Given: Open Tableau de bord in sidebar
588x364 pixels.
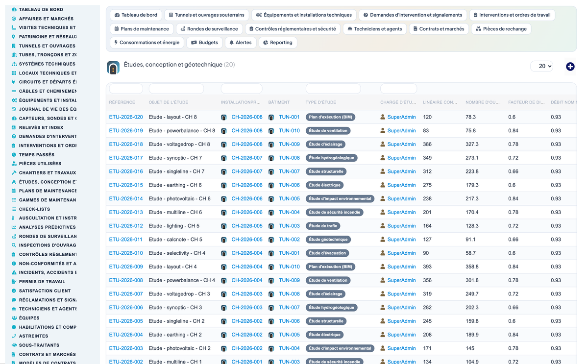Looking at the screenshot, I should coord(41,9).
